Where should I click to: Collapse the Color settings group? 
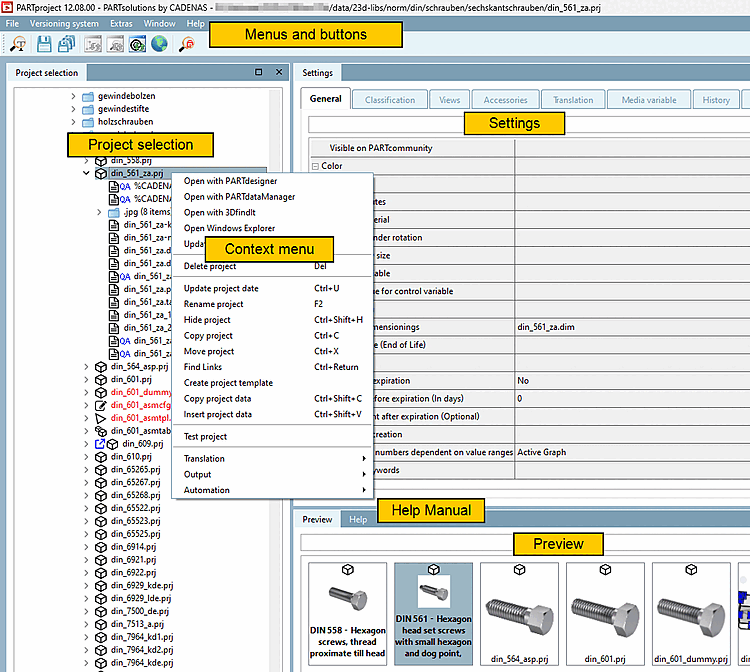[x=315, y=166]
